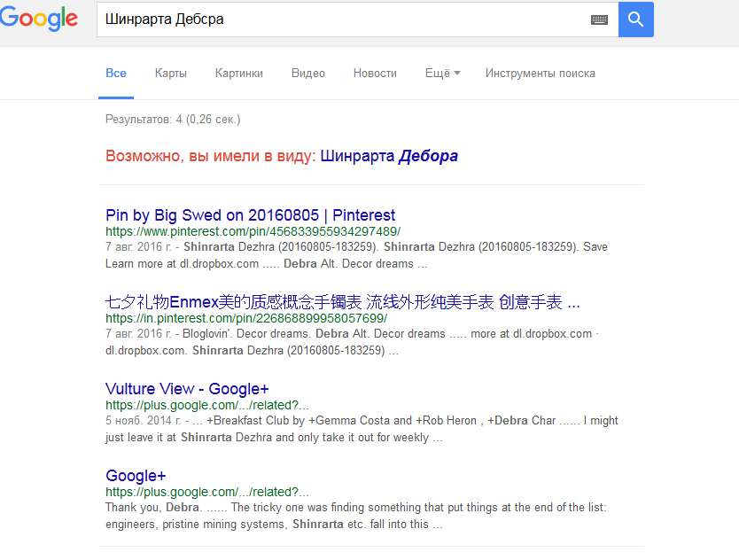739x560 pixels.
Task: Open the last Google+ result title
Action: 136,476
